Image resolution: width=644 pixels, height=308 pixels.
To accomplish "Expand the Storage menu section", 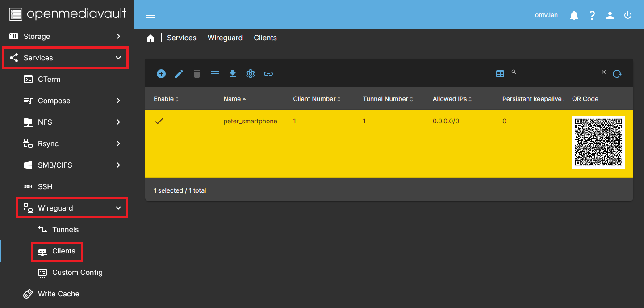I will (67, 36).
